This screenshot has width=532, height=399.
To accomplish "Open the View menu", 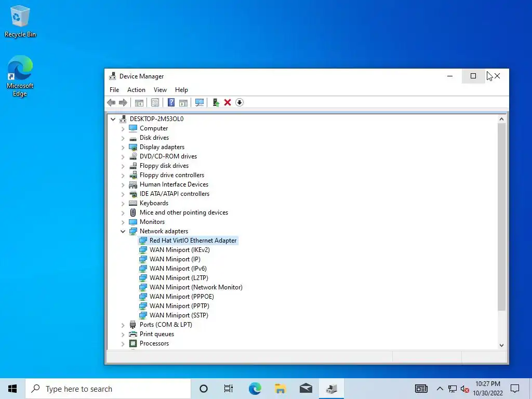I will [160, 90].
